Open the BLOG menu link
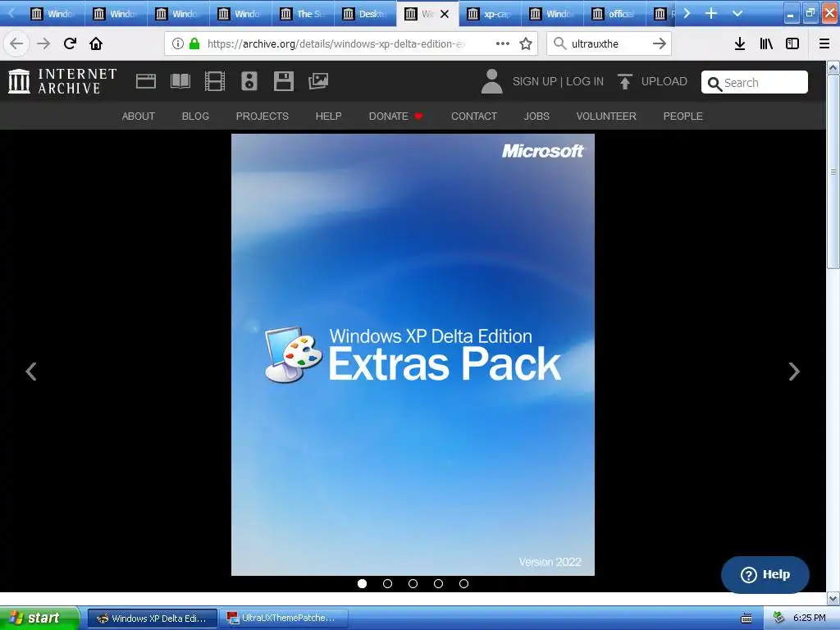The image size is (840, 630). point(195,116)
